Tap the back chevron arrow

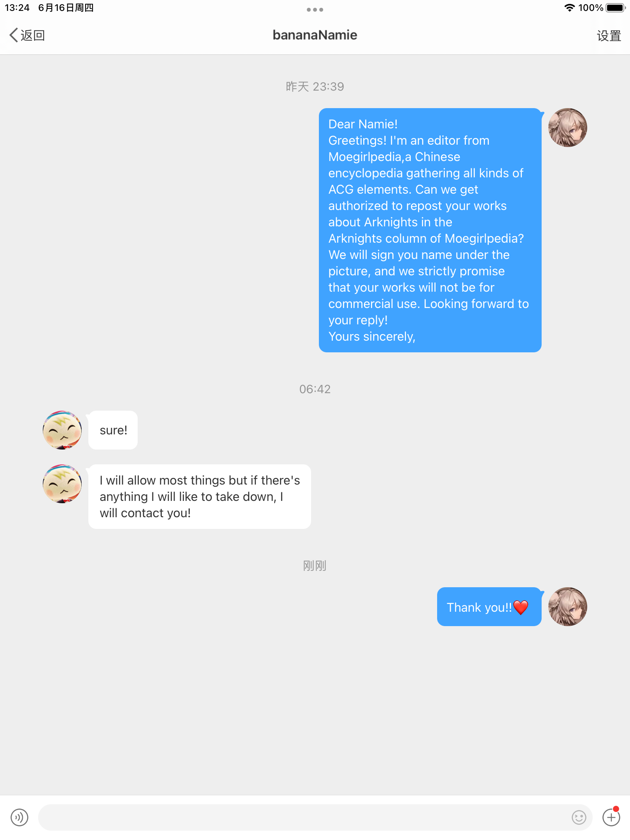tap(14, 35)
